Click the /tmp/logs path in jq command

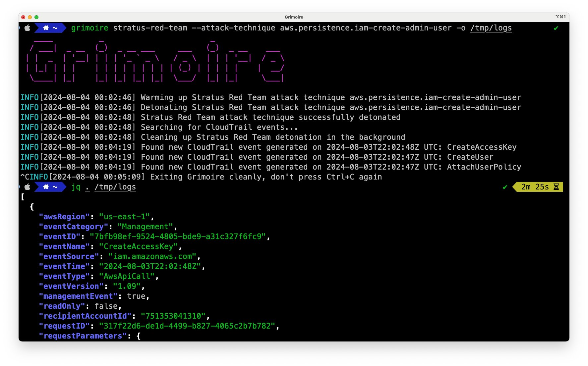click(x=115, y=187)
